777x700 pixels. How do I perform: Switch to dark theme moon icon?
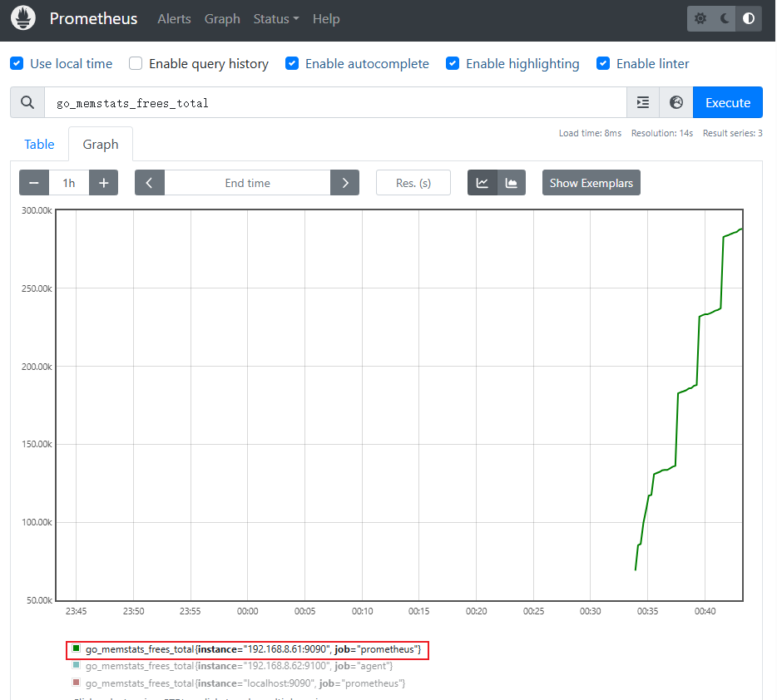coord(725,18)
